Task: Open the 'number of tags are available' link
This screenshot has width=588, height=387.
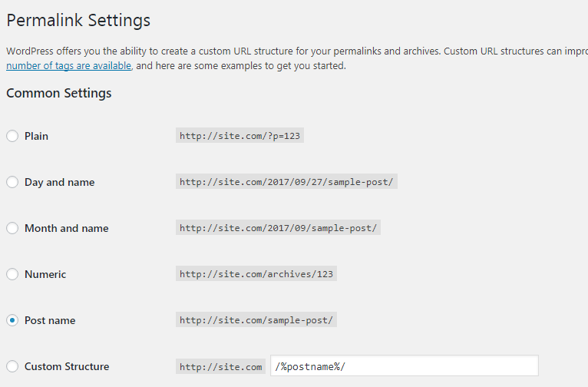Action: click(x=68, y=65)
